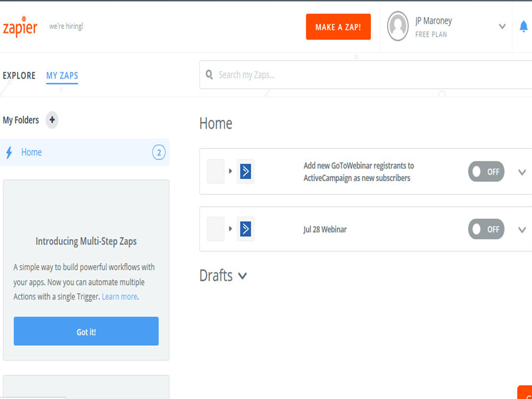Screen dimensions: 532x399
Task: Click the Home section heading
Action: point(216,123)
